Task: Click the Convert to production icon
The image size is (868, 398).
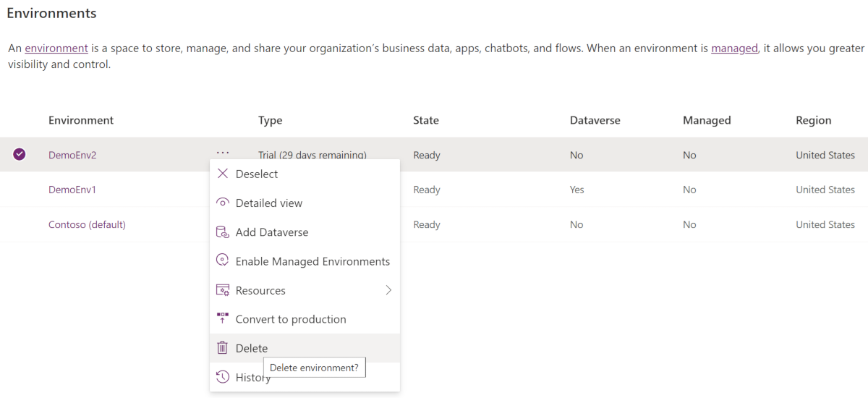Action: point(223,319)
